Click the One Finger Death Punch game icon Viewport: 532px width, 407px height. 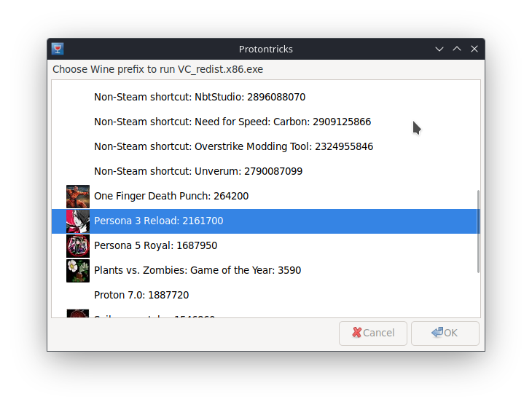click(78, 196)
